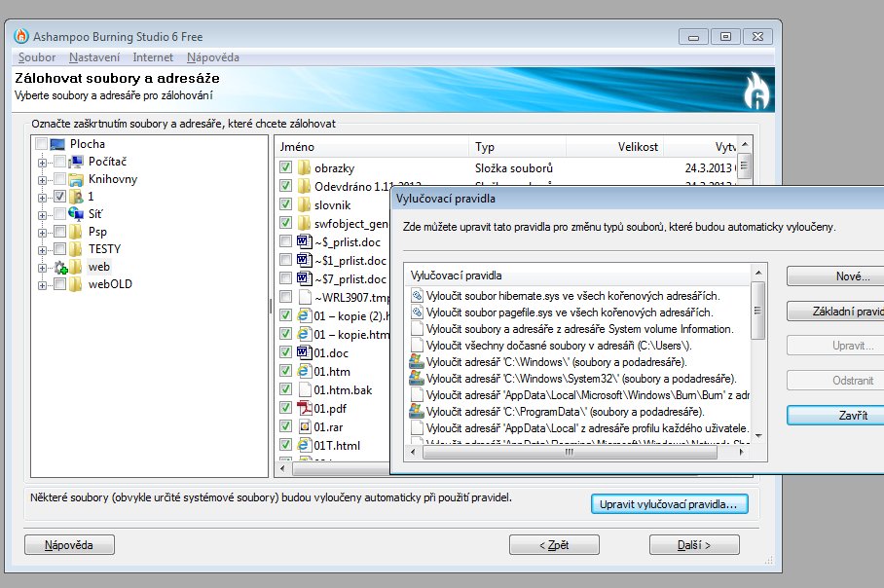Click the Velikost column header

[614, 147]
